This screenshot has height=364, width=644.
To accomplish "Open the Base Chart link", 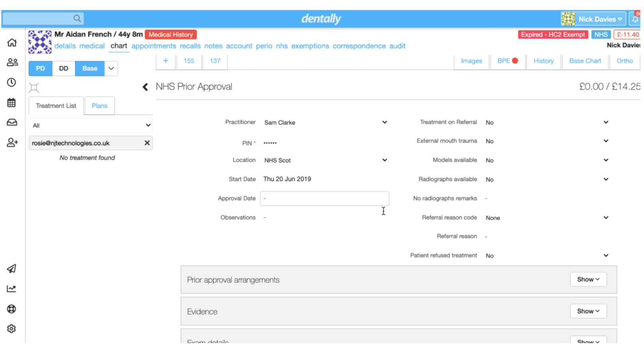I will 585,61.
